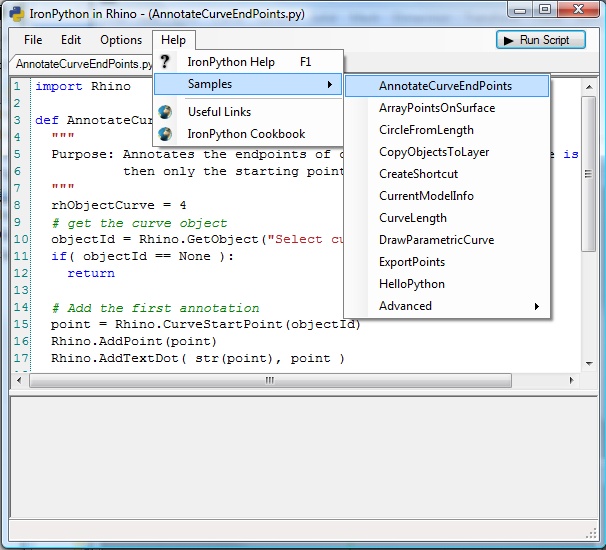The width and height of the screenshot is (606, 550).
Task: Click the vertical scrollbar thumb
Action: (x=589, y=174)
